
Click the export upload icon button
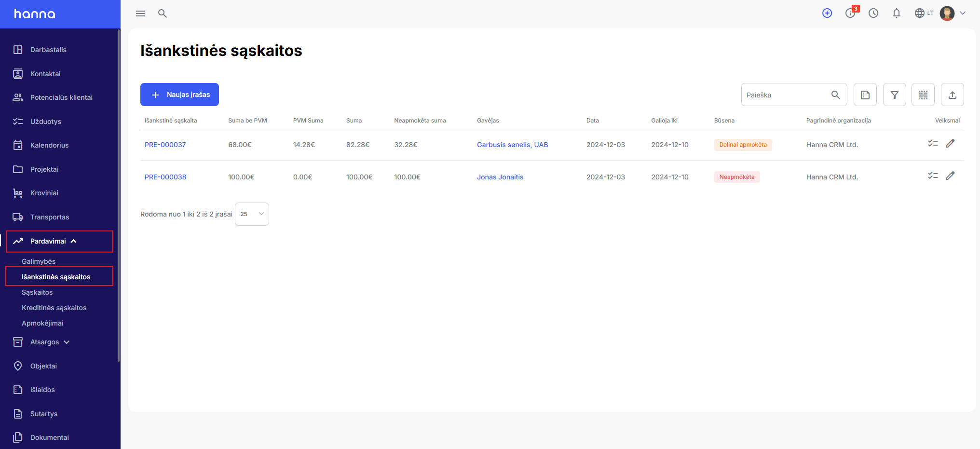[953, 95]
